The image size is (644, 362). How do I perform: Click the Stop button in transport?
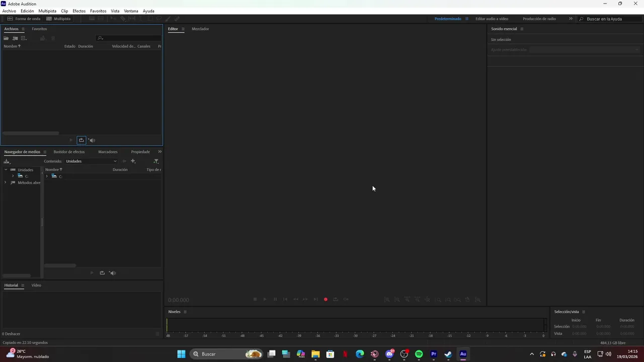[255, 299]
